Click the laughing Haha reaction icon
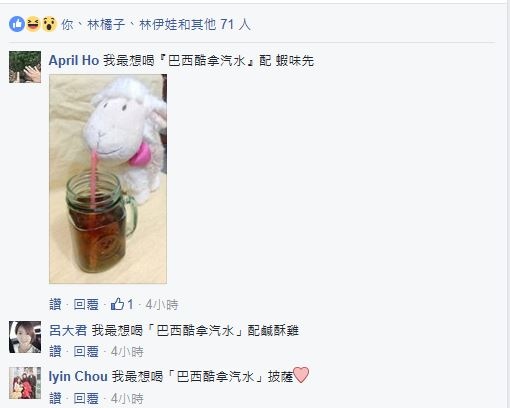This screenshot has width=510, height=408. tap(33, 24)
